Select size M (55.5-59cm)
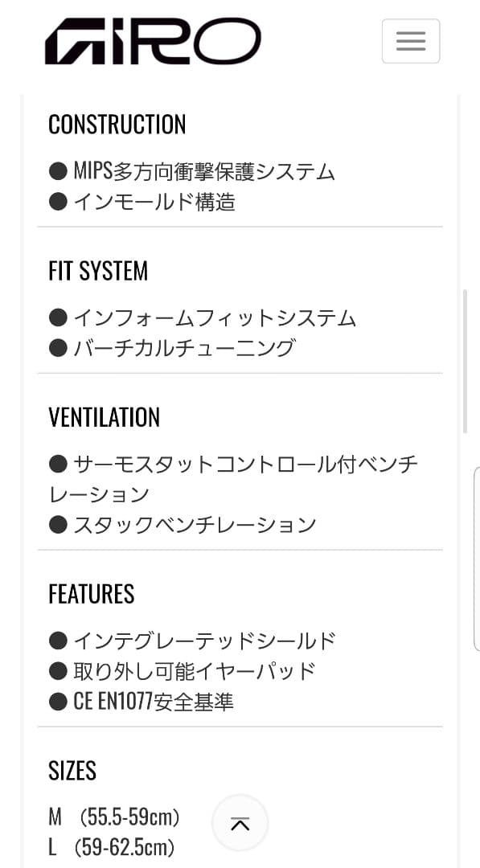480x868 pixels. pos(113,817)
